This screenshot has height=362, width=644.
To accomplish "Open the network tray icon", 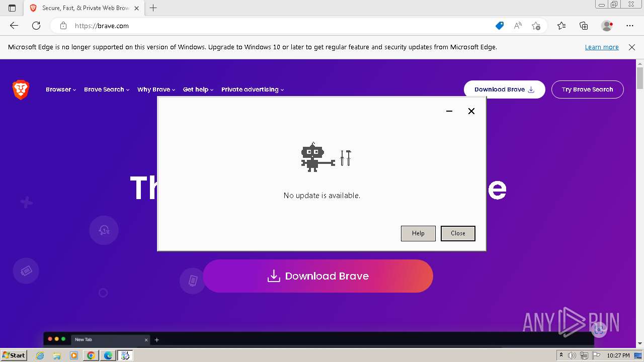I will point(584,355).
